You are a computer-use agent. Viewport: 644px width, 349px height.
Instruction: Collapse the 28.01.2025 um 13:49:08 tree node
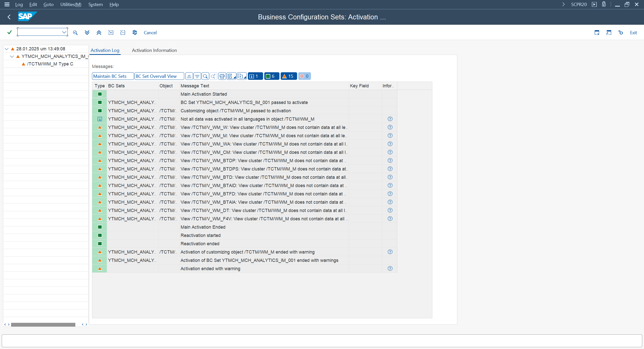pyautogui.click(x=7, y=49)
